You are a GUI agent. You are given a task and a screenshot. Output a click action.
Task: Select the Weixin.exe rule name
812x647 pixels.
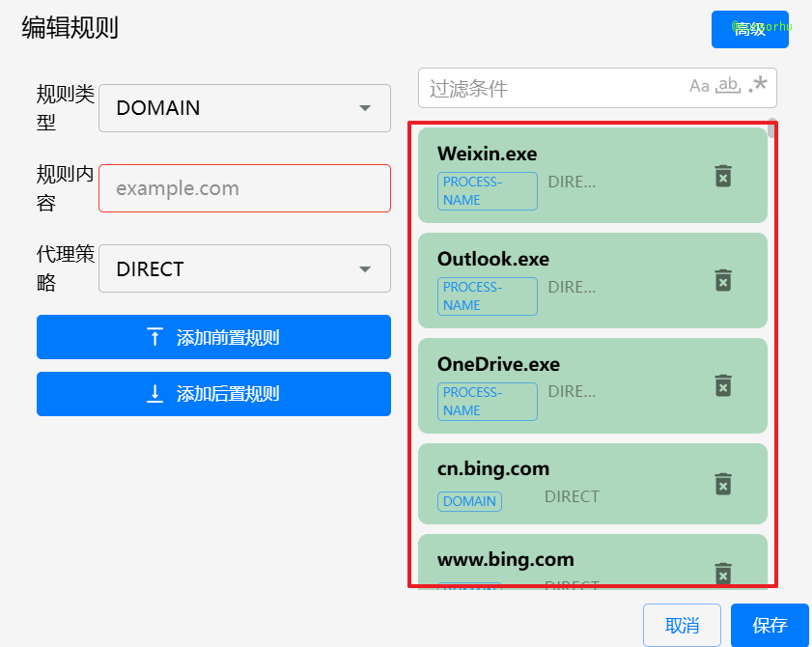(x=487, y=154)
